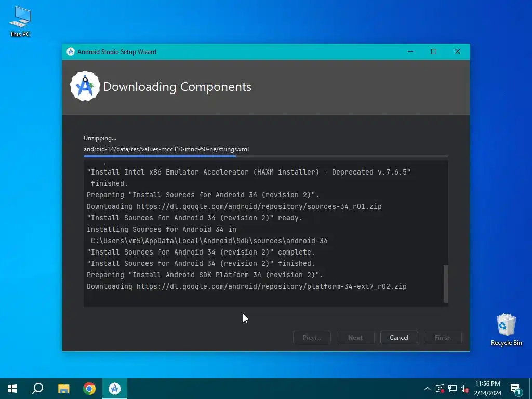Maximize the Setup Wizard window

(x=434, y=51)
